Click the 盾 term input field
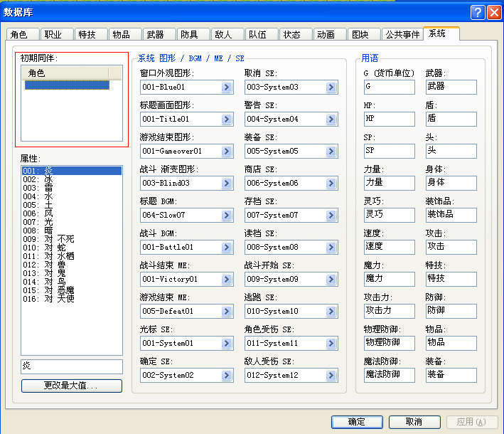 click(x=451, y=119)
